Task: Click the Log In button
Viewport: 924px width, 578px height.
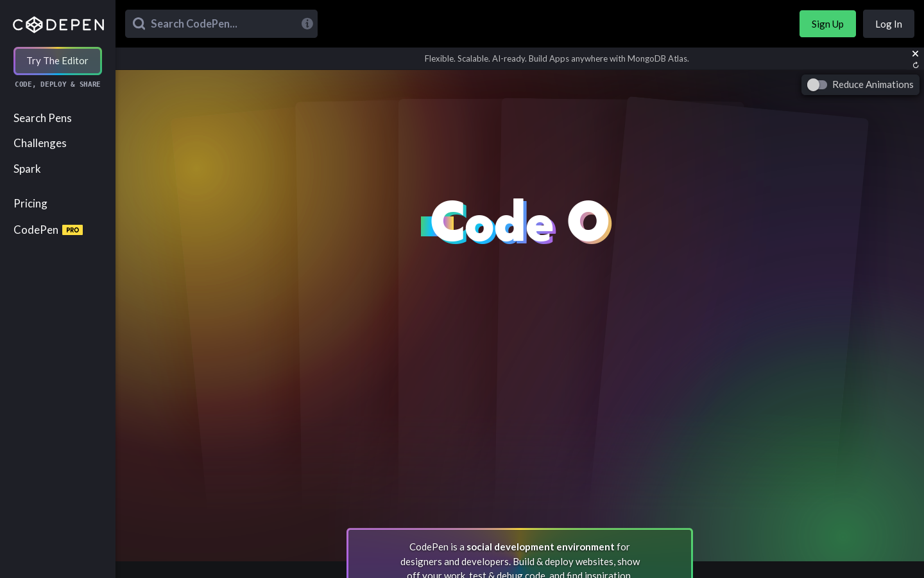Action: pyautogui.click(x=889, y=24)
